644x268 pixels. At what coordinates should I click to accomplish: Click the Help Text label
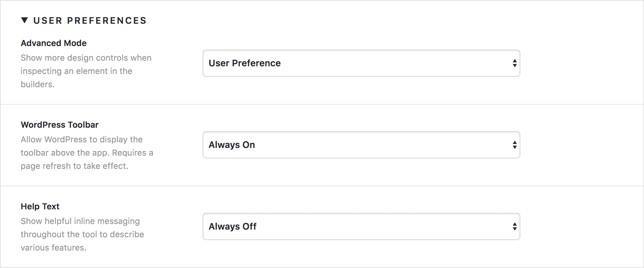tap(40, 206)
